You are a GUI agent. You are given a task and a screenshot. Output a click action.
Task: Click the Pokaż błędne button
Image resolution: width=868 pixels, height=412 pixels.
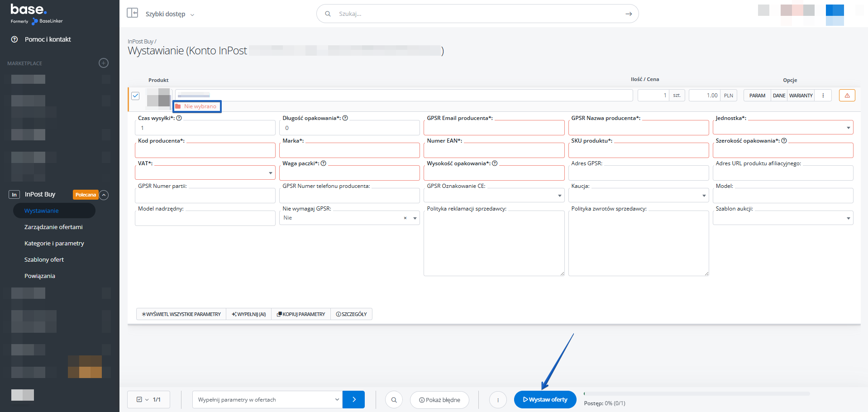[x=439, y=400]
